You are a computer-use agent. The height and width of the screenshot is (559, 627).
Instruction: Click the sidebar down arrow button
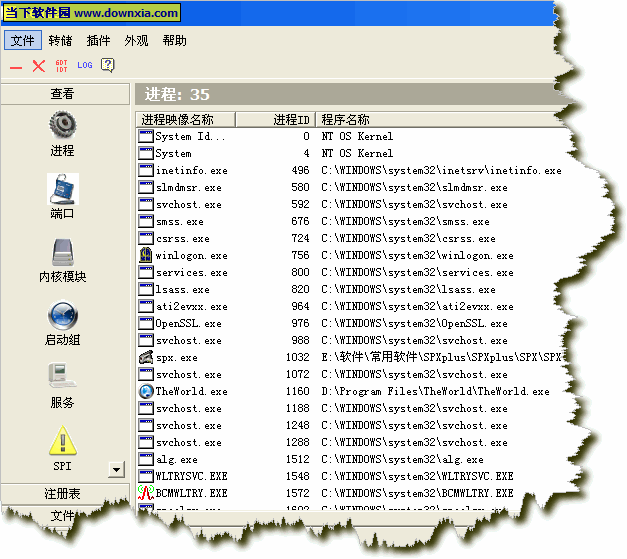click(x=116, y=469)
